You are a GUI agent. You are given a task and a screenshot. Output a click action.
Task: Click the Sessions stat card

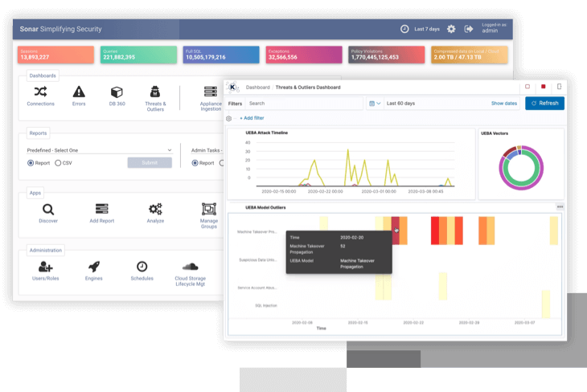(x=55, y=55)
